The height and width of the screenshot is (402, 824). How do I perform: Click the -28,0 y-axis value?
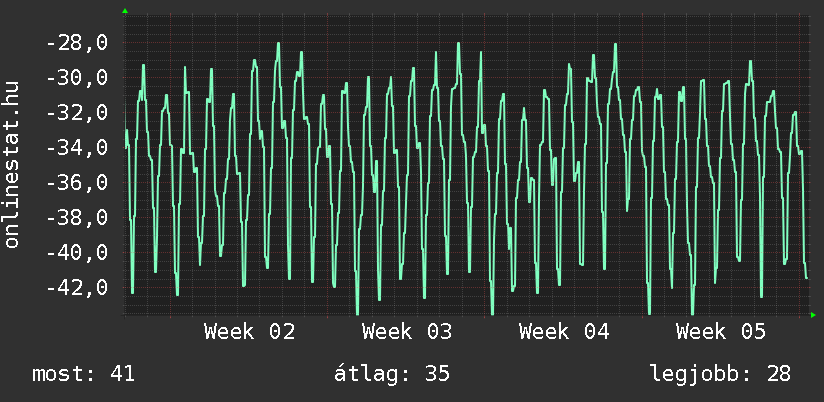(76, 43)
